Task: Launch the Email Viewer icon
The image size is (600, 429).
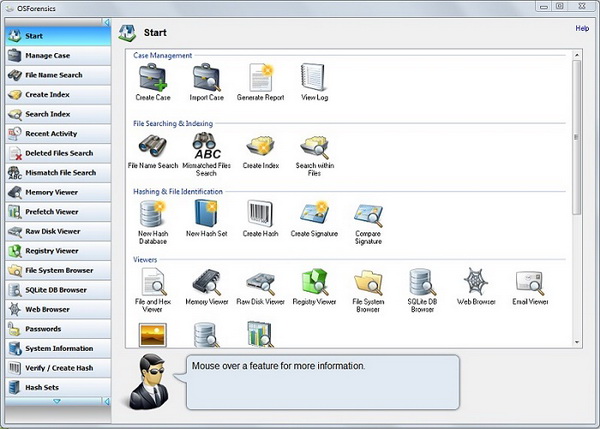Action: point(529,282)
